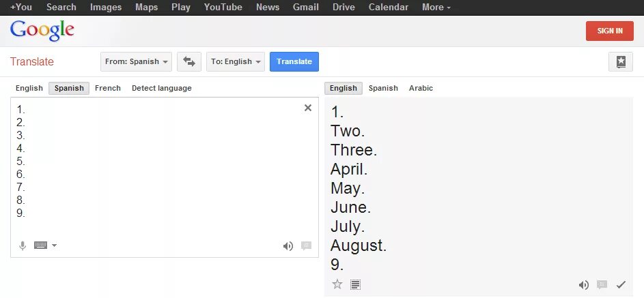
Task: Open the To: English dropdown
Action: [x=236, y=61]
